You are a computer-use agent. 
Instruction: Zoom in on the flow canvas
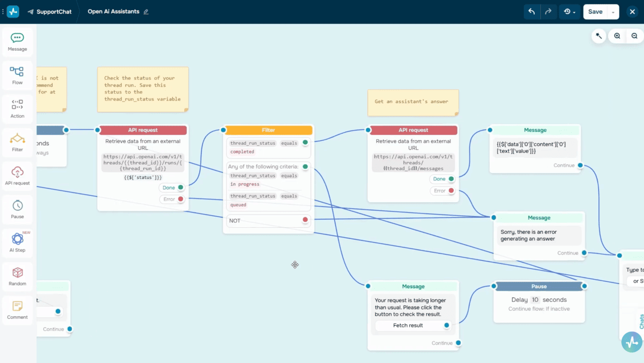pos(617,36)
